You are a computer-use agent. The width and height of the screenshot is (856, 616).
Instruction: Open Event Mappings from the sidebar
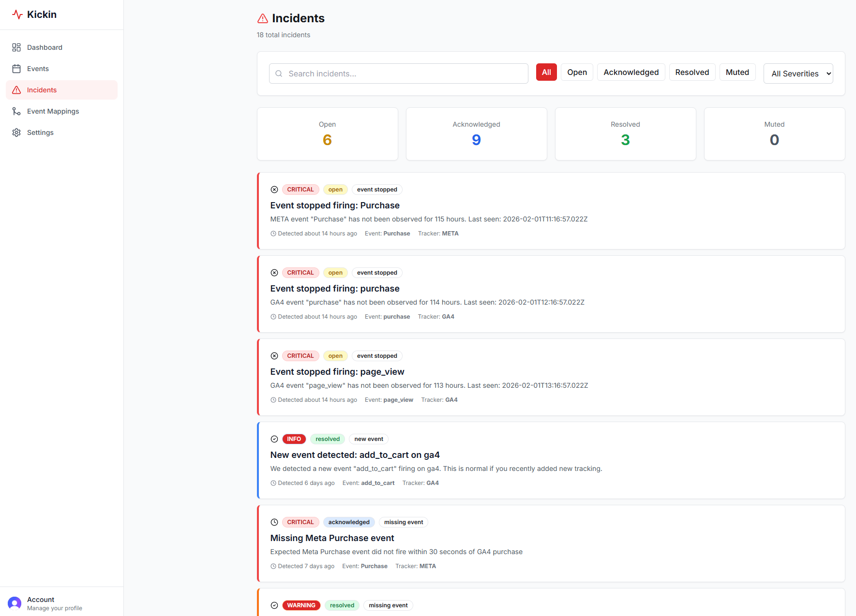tap(53, 111)
